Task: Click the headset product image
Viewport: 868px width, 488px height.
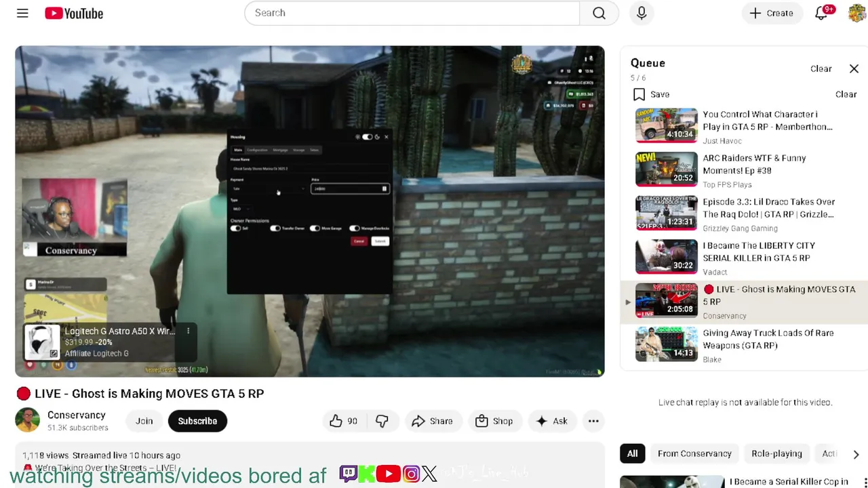Action: pyautogui.click(x=42, y=342)
